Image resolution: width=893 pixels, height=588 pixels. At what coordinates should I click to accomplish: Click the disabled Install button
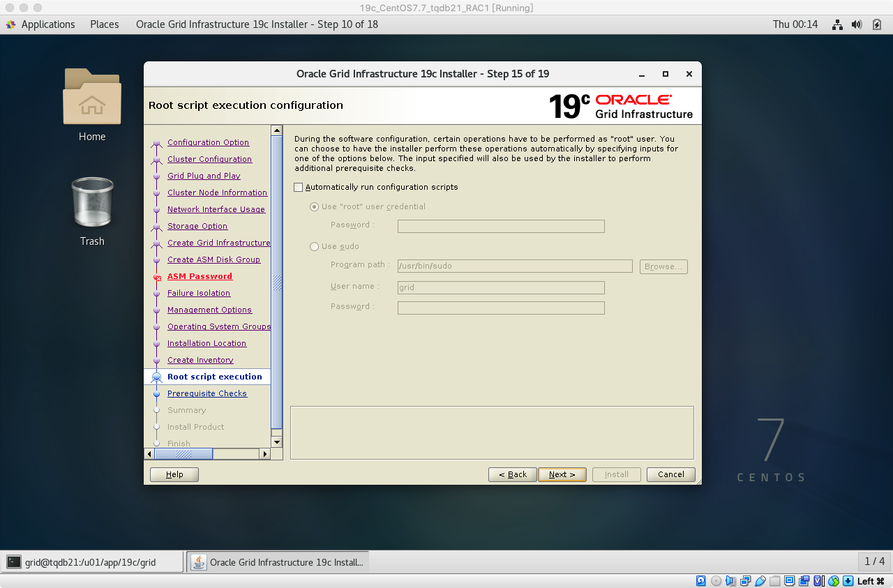[x=617, y=474]
